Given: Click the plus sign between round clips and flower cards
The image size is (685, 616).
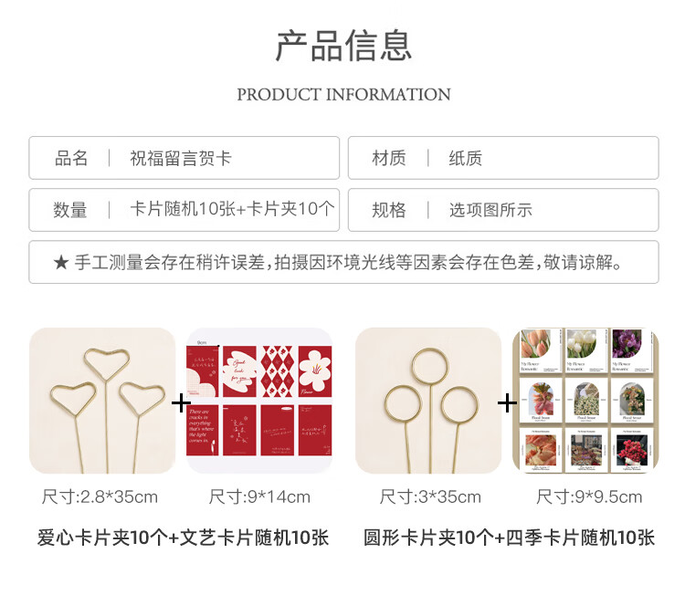Looking at the screenshot, I should click(507, 403).
